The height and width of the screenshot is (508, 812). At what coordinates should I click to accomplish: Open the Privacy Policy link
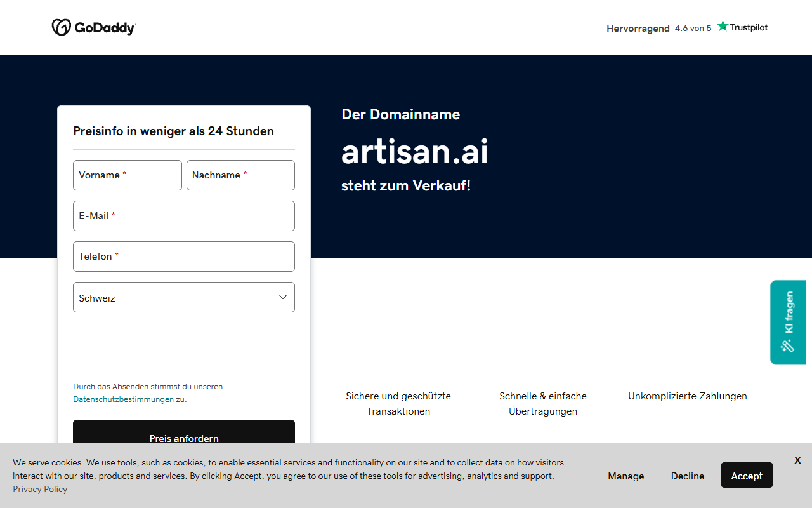[40, 489]
